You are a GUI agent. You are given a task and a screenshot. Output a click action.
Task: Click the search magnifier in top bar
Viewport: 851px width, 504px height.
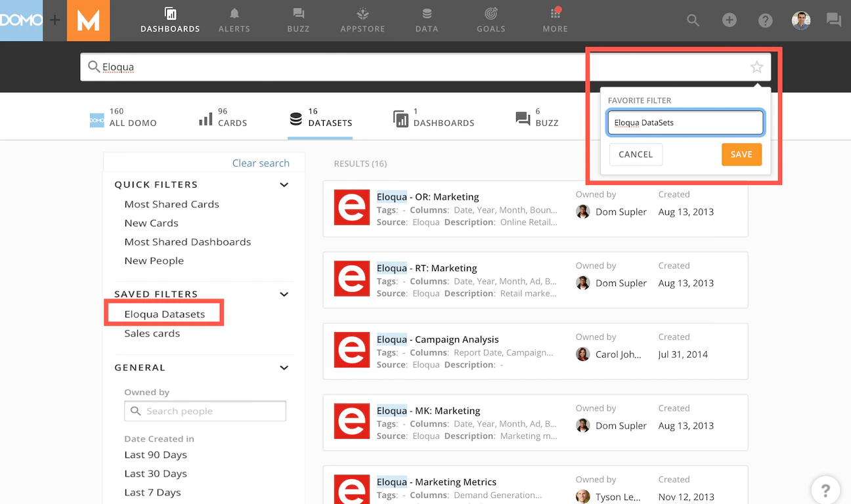tap(693, 20)
